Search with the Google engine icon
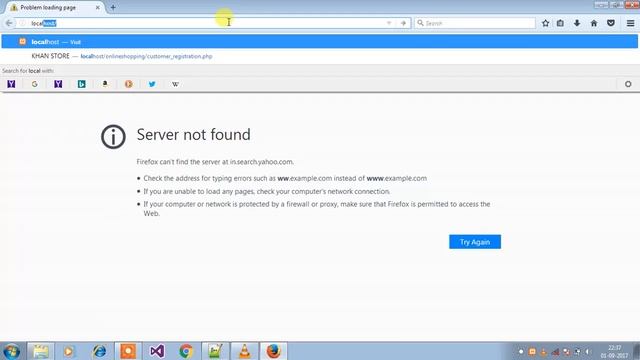640x360 pixels. click(x=35, y=84)
